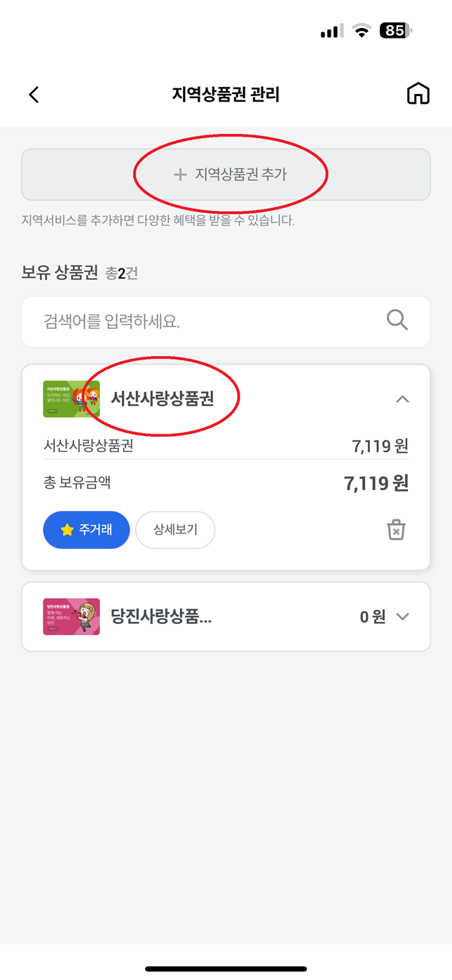Tap the Wi-Fi status icon

362,31
